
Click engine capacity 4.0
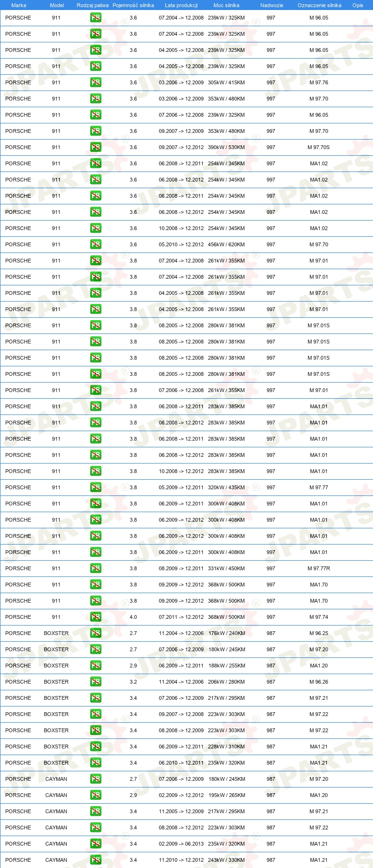pos(133,617)
